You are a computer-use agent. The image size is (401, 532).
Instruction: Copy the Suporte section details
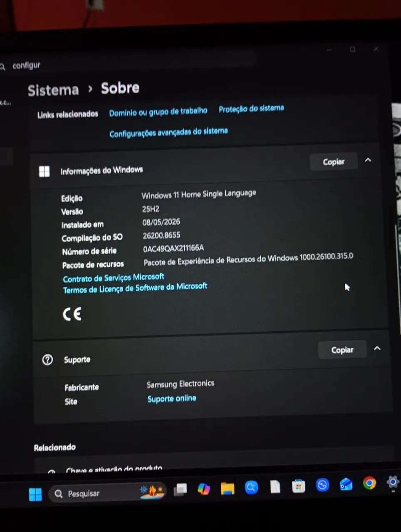click(342, 350)
